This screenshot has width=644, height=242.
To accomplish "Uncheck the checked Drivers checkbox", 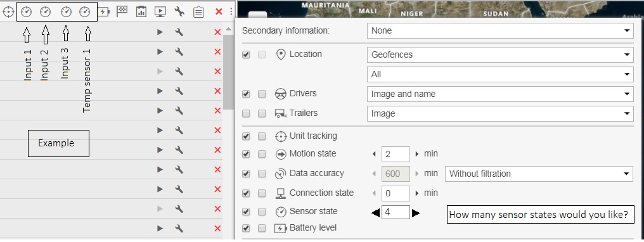I will (x=246, y=94).
